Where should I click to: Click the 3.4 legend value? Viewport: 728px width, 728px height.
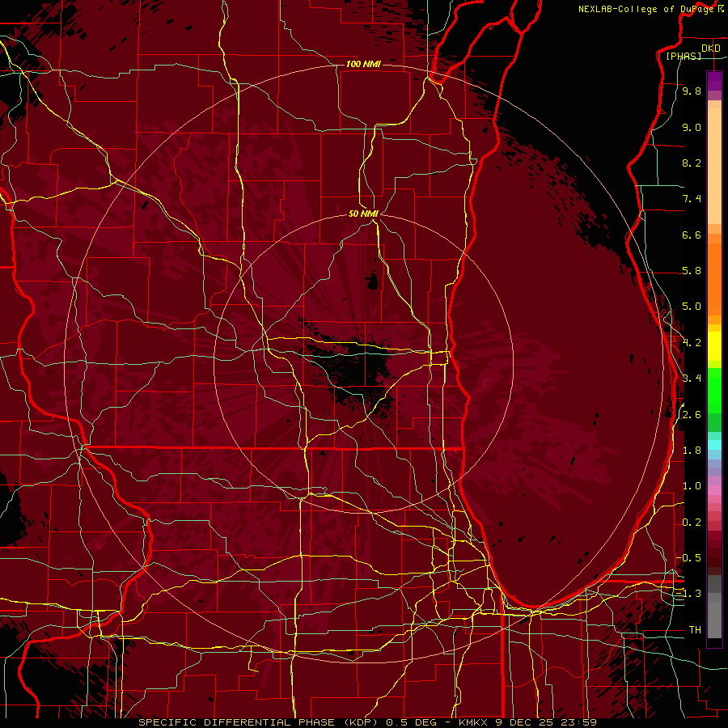coord(692,379)
